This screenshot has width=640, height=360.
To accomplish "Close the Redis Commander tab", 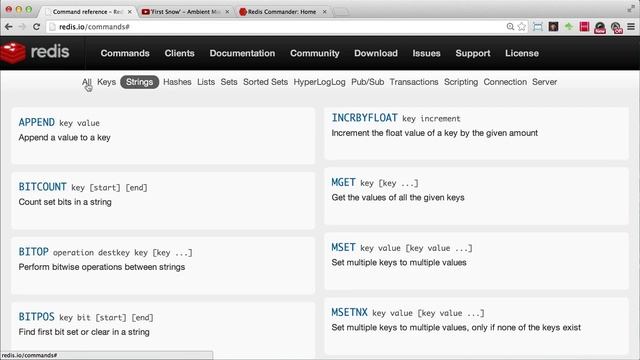I will (x=324, y=12).
